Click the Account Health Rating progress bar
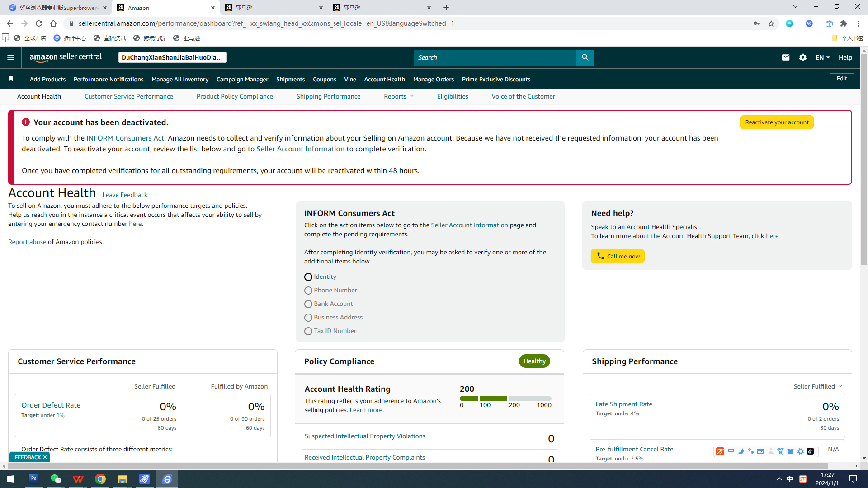Viewport: 868px width, 488px height. (x=505, y=399)
